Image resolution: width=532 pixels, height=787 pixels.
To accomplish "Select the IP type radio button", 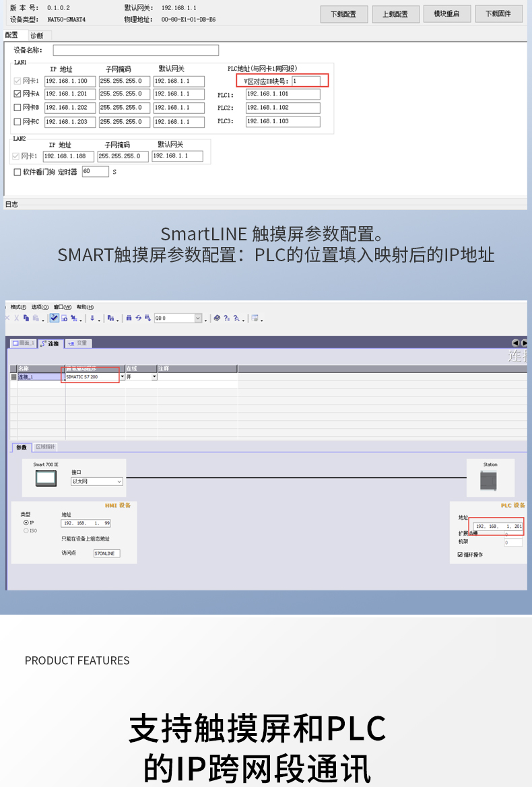I will [x=26, y=523].
